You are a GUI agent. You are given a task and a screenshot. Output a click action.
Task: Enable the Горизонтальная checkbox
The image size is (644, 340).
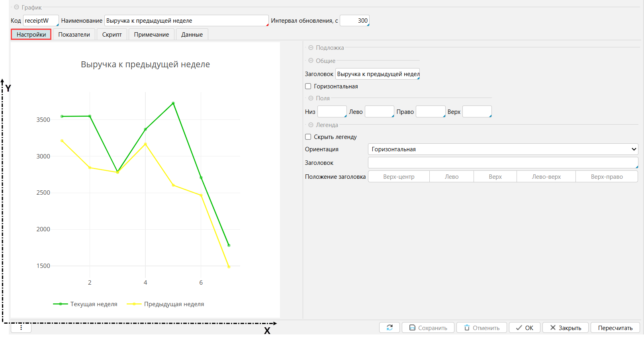pyautogui.click(x=308, y=86)
